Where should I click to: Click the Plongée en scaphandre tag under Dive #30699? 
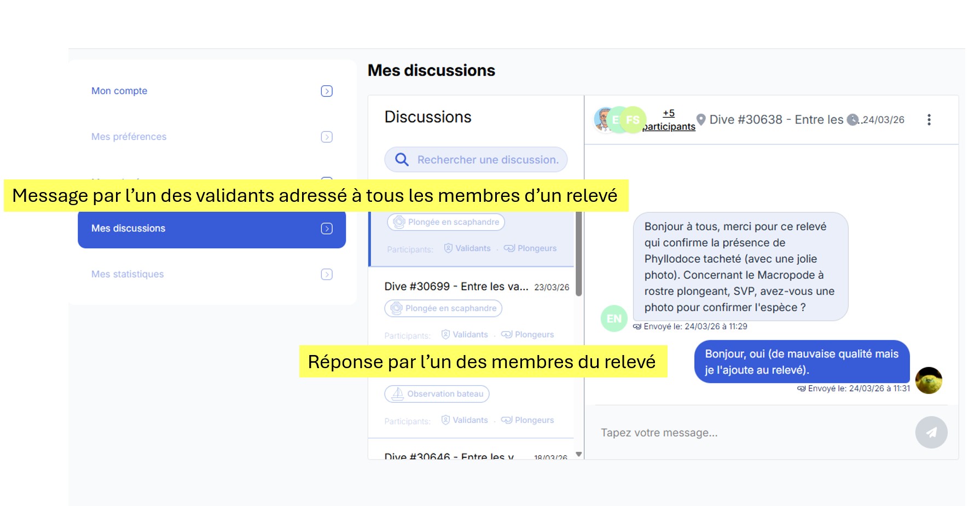443,309
